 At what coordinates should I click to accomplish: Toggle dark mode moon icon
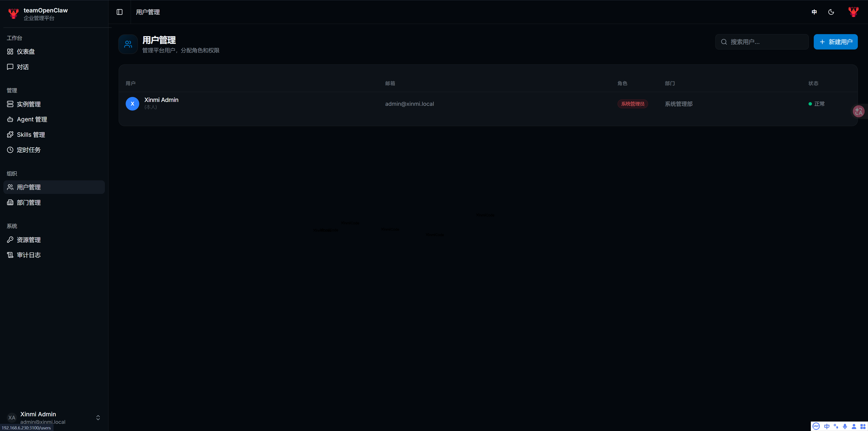click(831, 12)
